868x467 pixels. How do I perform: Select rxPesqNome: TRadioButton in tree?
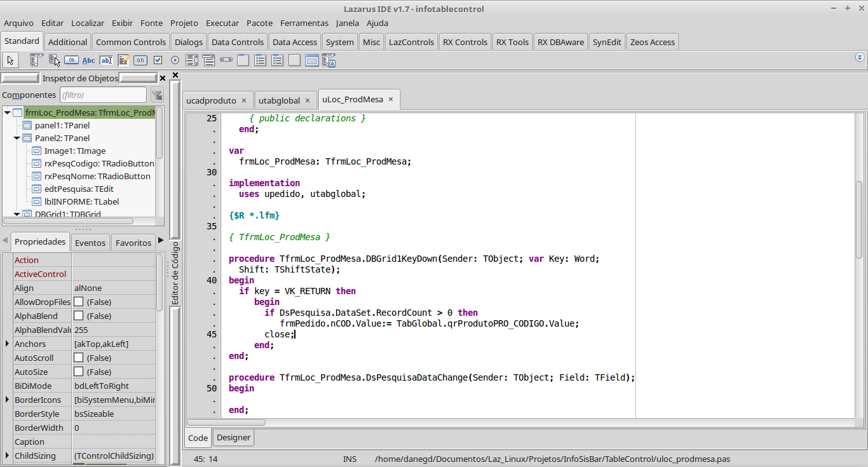97,176
